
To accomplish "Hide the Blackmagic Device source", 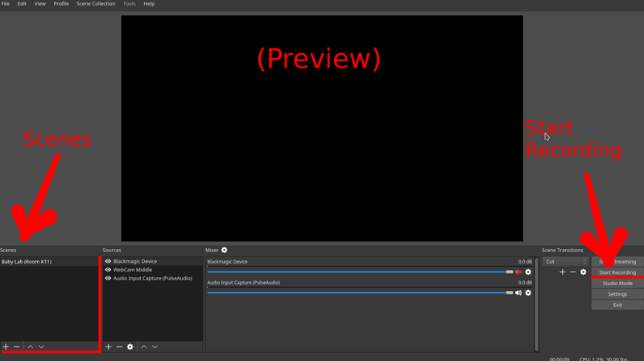I will [108, 262].
